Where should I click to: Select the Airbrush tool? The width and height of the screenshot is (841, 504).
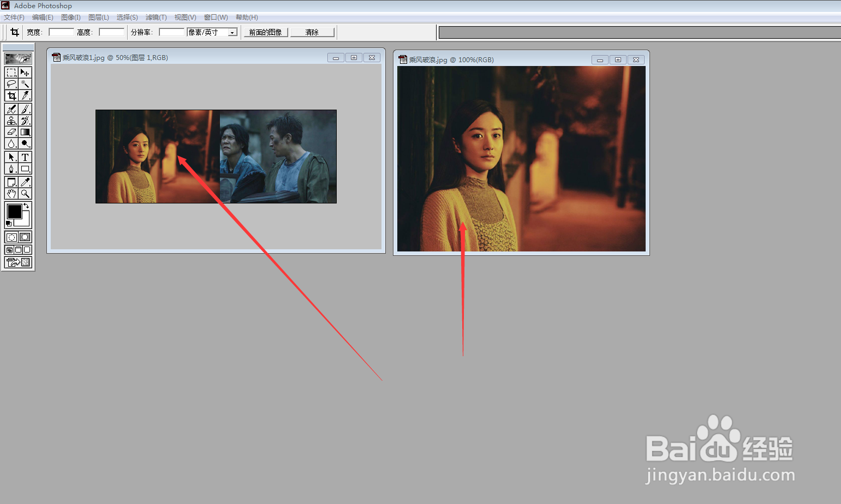point(11,109)
